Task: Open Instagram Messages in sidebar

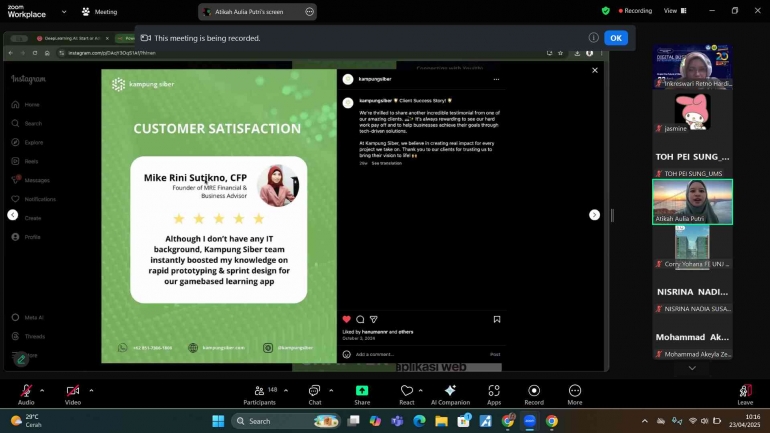Action: click(30, 180)
